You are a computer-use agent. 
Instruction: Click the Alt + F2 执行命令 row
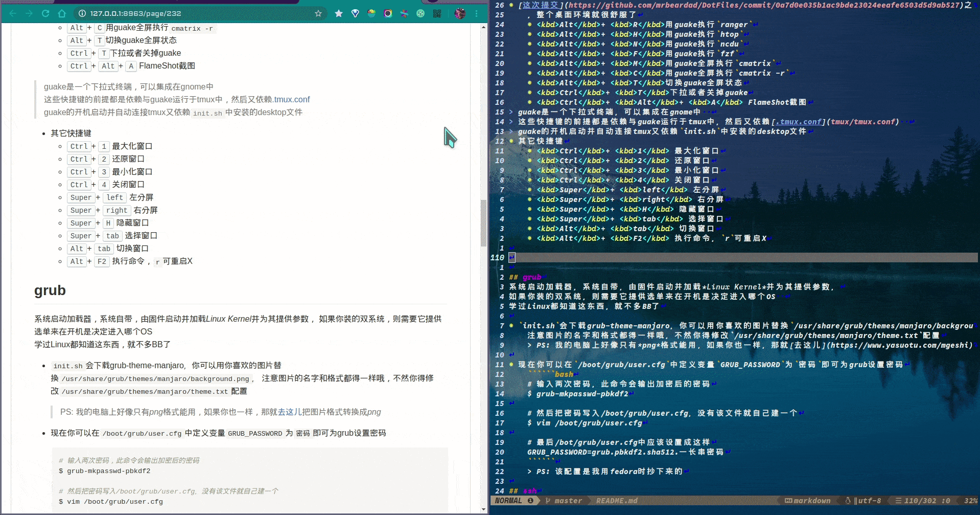point(130,261)
